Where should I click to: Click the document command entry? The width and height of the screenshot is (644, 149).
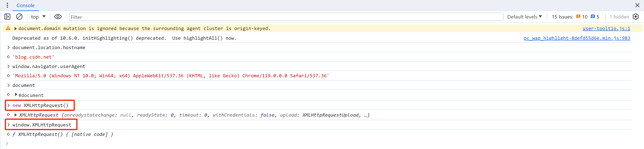(x=24, y=85)
